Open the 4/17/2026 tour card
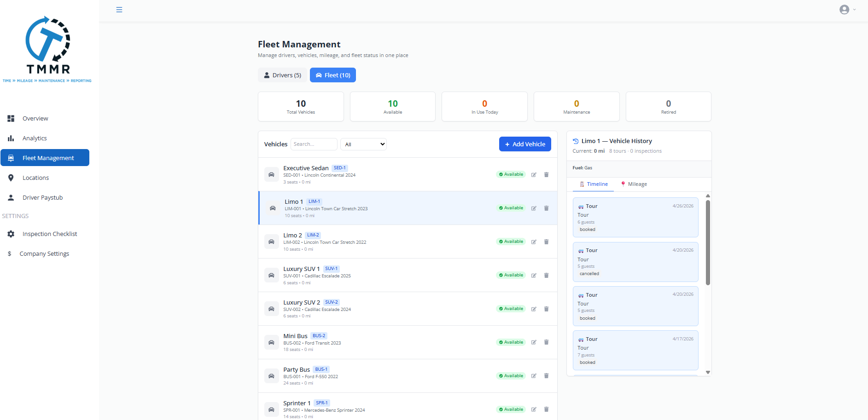Viewport: 868px width, 420px height. [635, 351]
